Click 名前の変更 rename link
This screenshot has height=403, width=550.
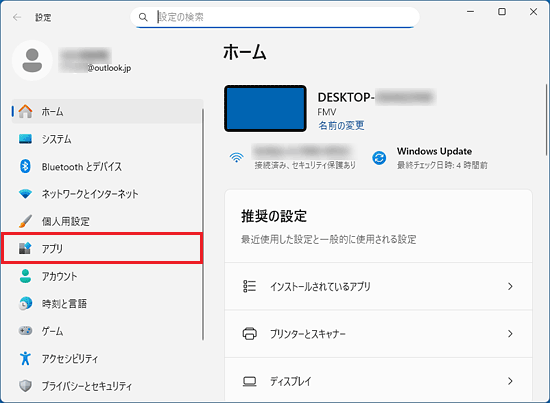point(341,125)
